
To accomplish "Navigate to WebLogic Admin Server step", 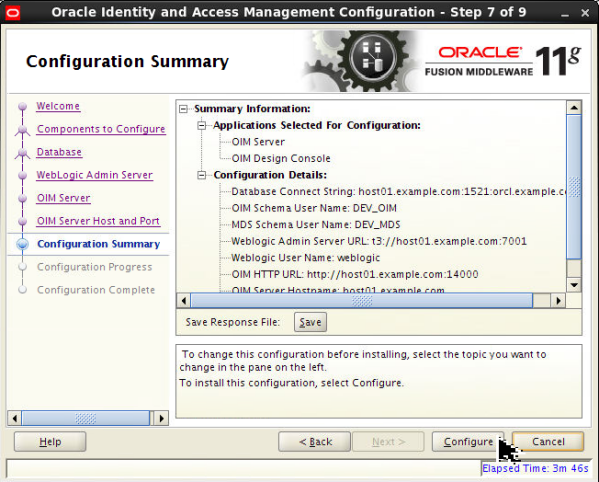I will pyautogui.click(x=95, y=175).
